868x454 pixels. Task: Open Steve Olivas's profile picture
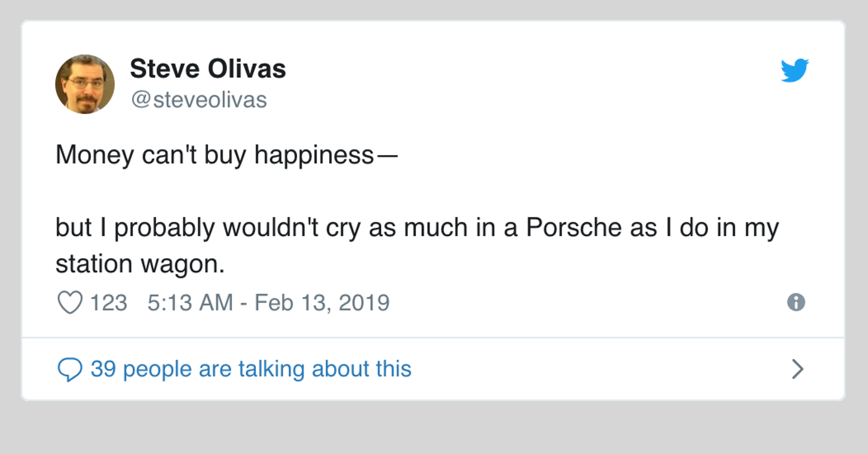coord(85,83)
